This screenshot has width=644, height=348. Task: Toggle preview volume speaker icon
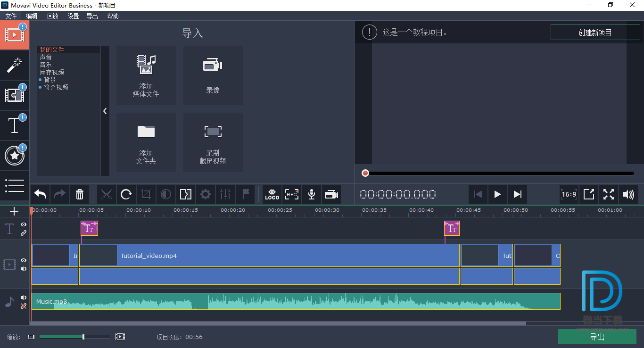pyautogui.click(x=628, y=194)
